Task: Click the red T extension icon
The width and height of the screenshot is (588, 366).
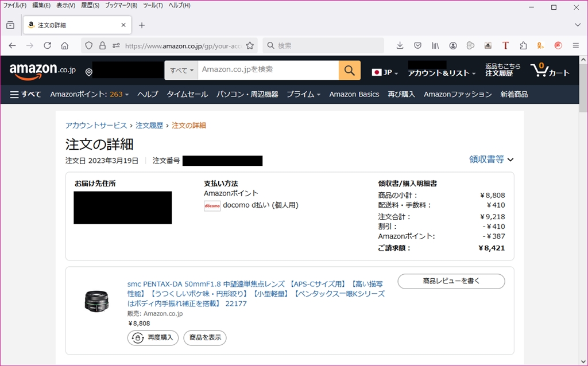Action: pyautogui.click(x=505, y=46)
